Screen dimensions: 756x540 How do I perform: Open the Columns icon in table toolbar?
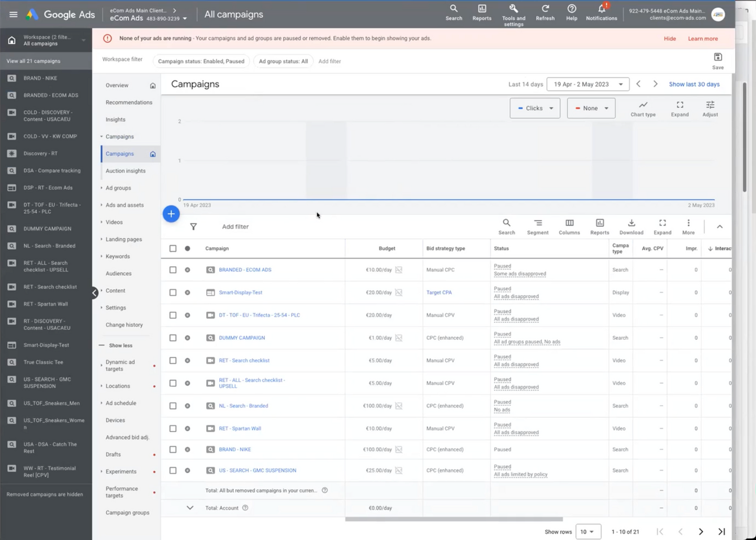[569, 227]
